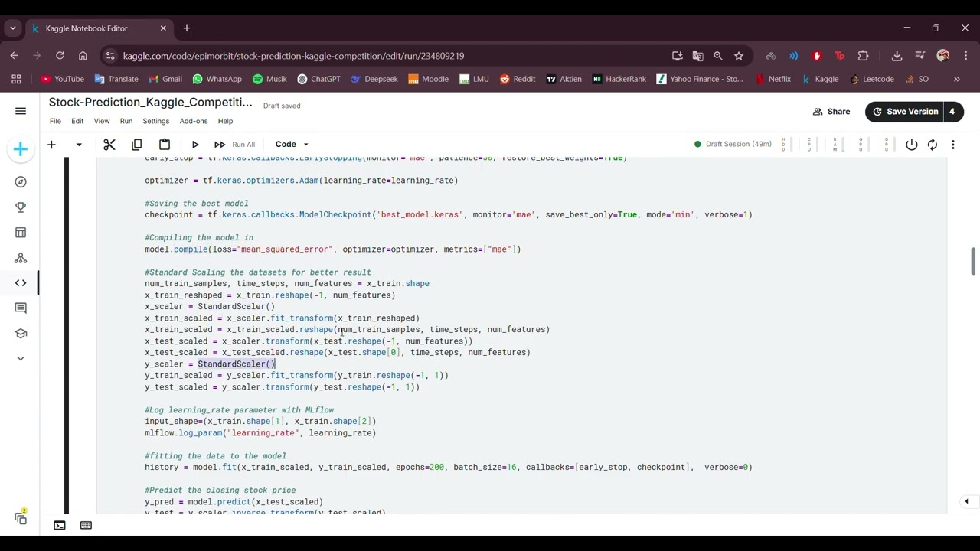The image size is (980, 551).
Task: Open the add-cell type dropdown arrow
Action: point(78,145)
